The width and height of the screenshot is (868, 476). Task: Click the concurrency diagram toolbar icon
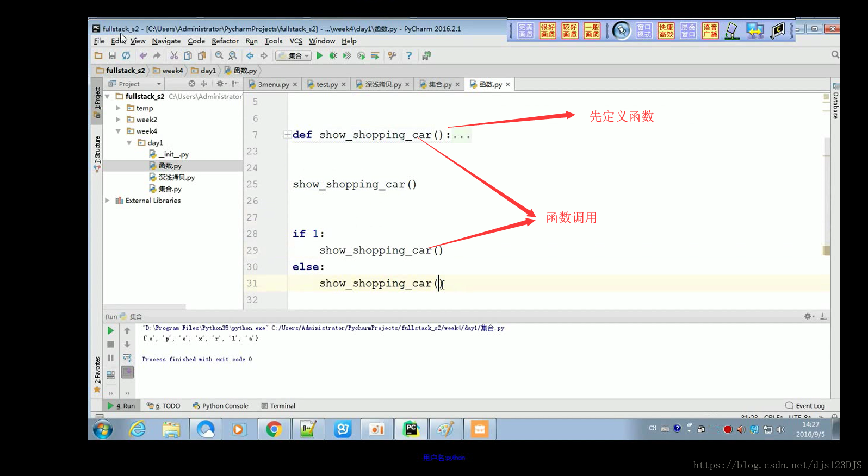click(x=375, y=55)
